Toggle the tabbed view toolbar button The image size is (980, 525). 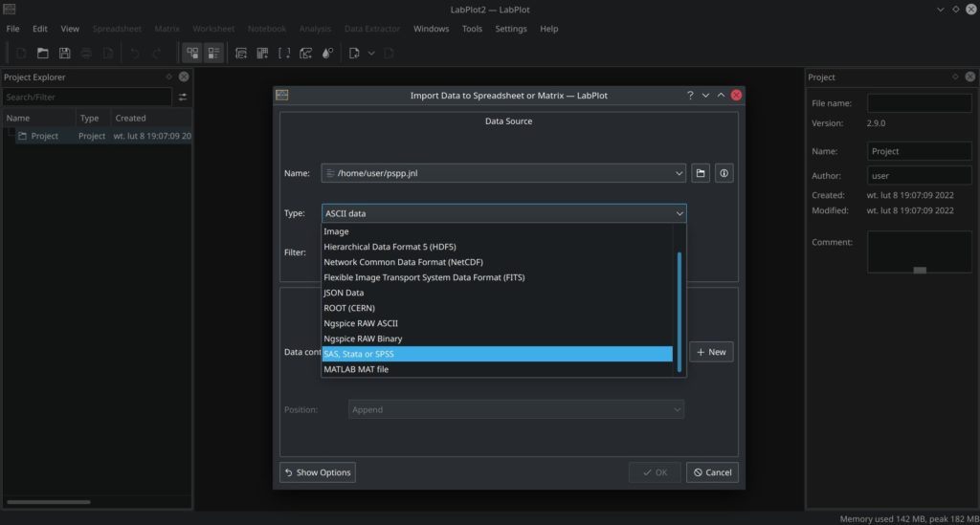(213, 54)
